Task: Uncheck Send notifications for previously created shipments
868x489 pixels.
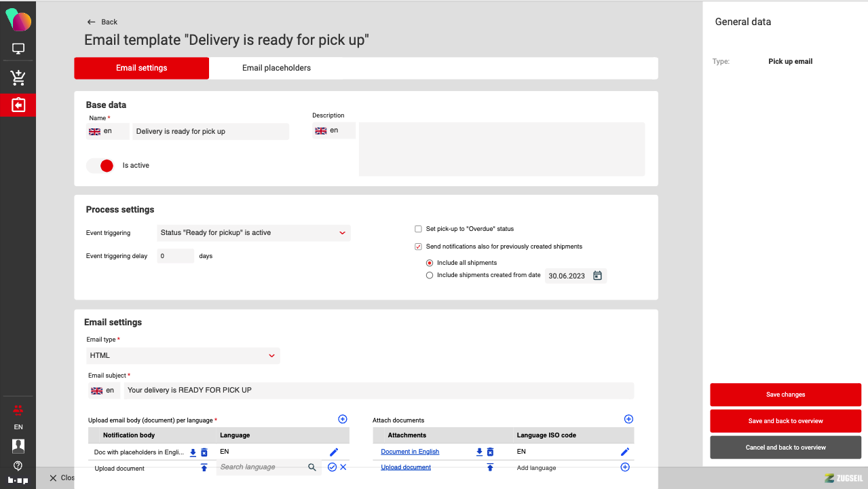Action: click(x=419, y=247)
